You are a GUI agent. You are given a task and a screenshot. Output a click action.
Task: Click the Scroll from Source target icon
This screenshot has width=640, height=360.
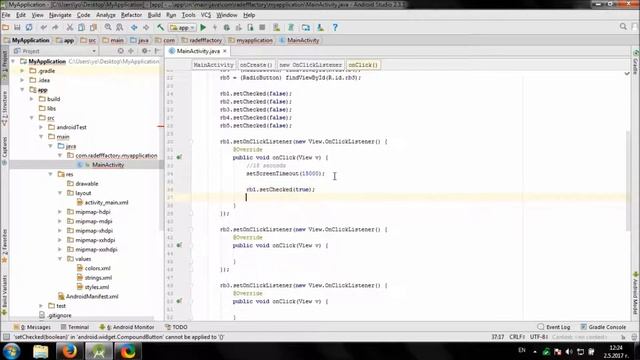(x=120, y=51)
